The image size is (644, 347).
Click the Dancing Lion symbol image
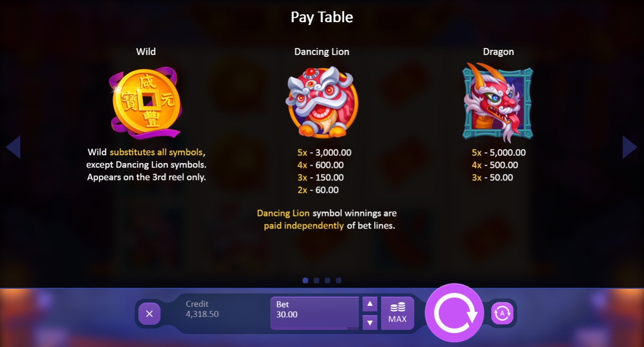322,102
